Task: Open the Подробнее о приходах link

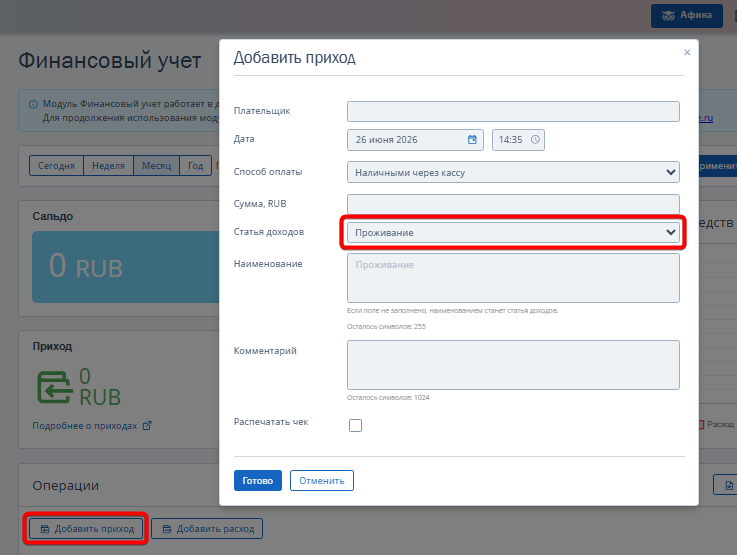Action: click(x=85, y=426)
